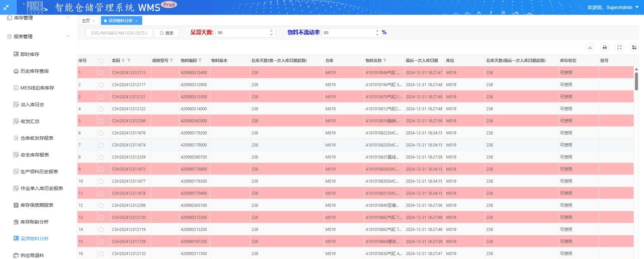Open the column settings grid icon
The image size is (644, 259).
point(634,47)
